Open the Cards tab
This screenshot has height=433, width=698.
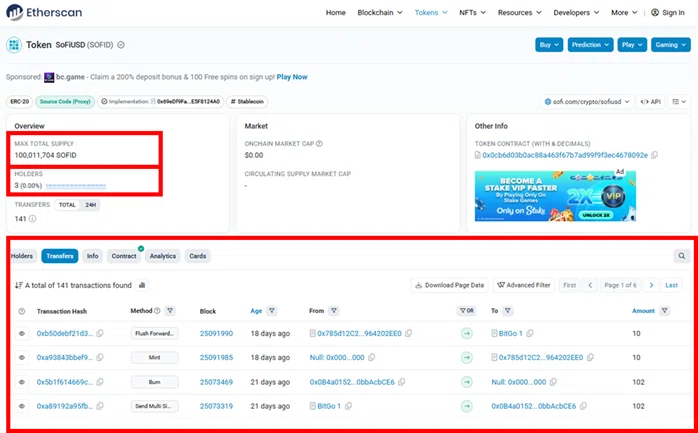pyautogui.click(x=198, y=256)
